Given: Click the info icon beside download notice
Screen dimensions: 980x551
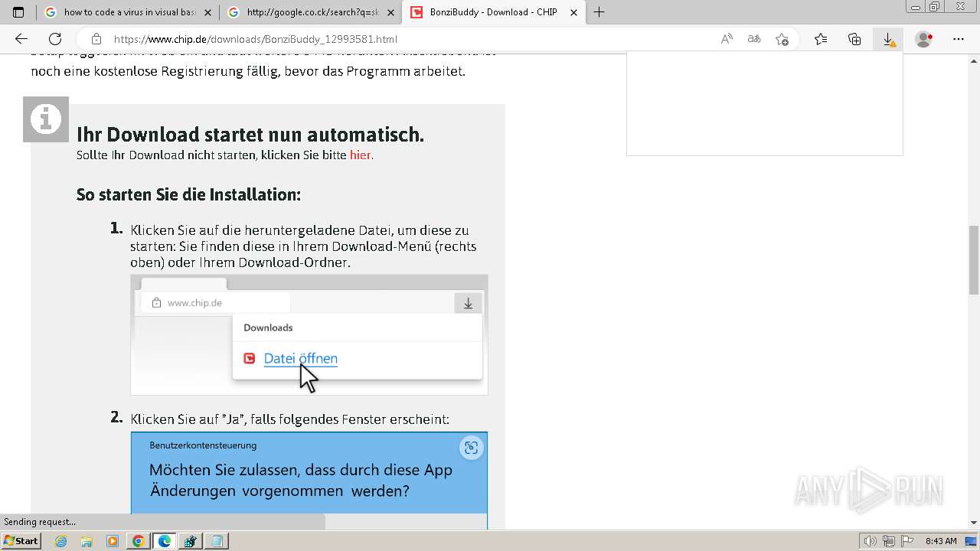Looking at the screenshot, I should click(x=46, y=119).
